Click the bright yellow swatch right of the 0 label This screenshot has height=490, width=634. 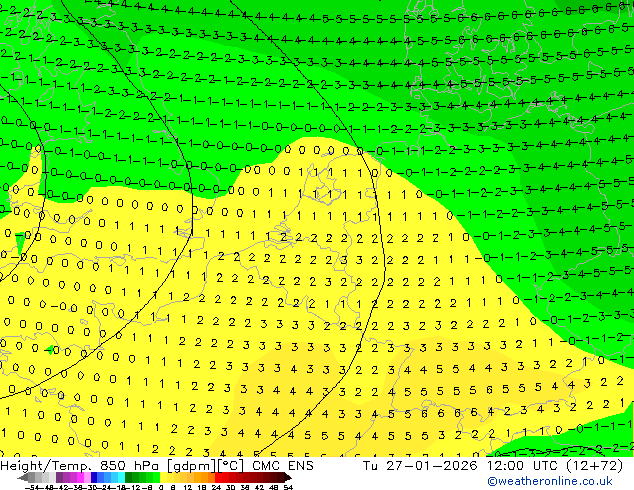point(163,478)
